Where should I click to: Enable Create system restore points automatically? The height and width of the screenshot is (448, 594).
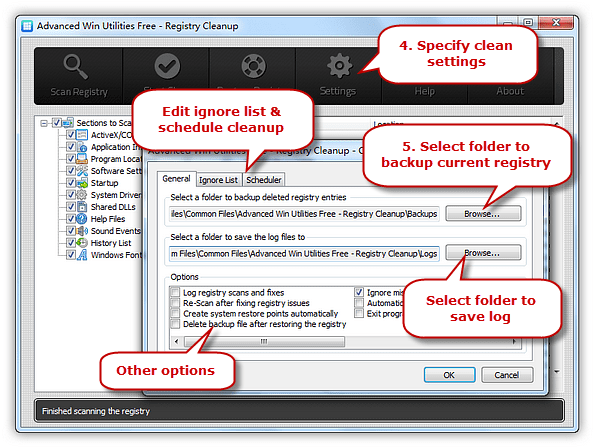[x=175, y=314]
